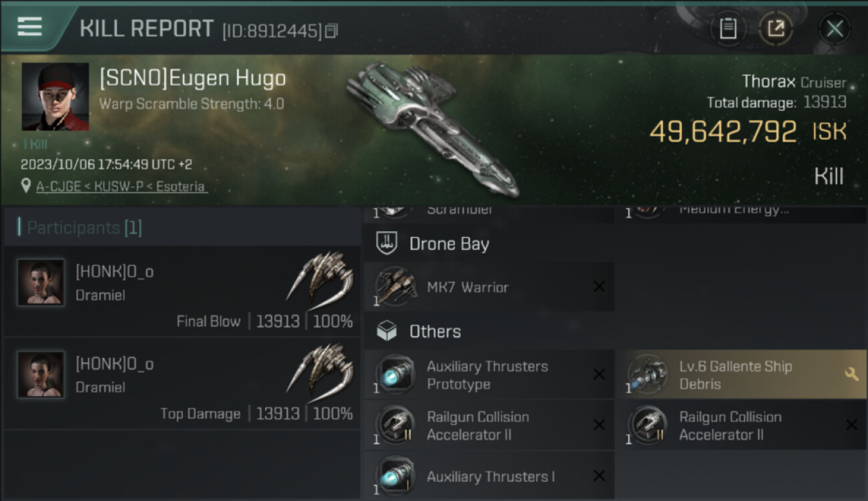Open the Participants list header

point(84,228)
